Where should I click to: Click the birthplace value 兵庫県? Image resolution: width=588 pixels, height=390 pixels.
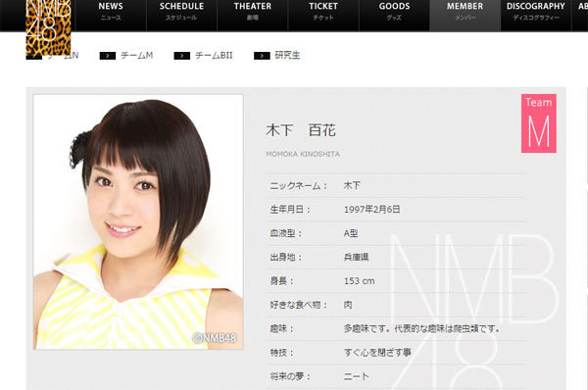click(357, 258)
